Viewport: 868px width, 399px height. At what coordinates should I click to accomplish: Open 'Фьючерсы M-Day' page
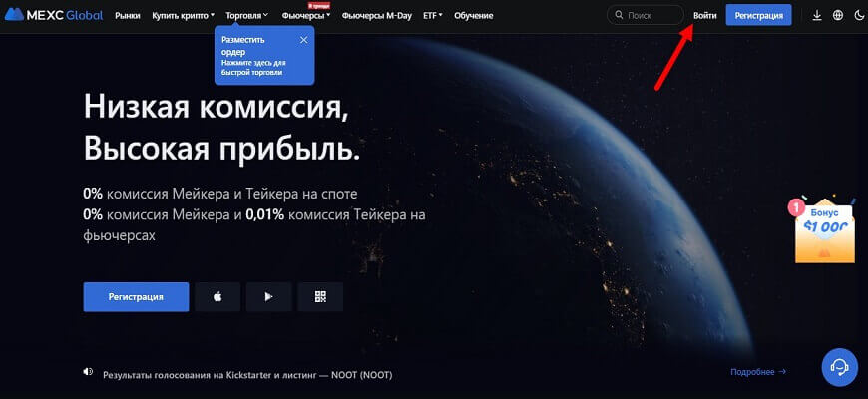pos(378,16)
